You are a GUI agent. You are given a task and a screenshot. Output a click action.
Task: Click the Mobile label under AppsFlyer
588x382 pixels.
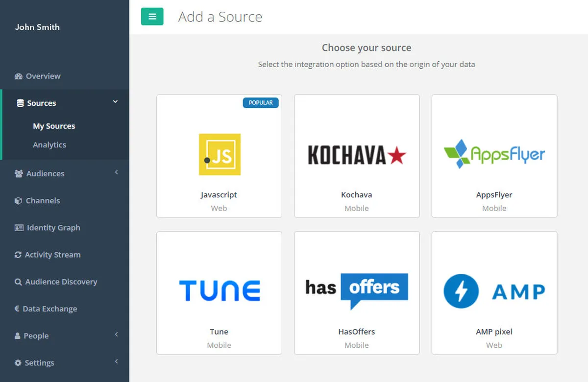[x=494, y=208]
